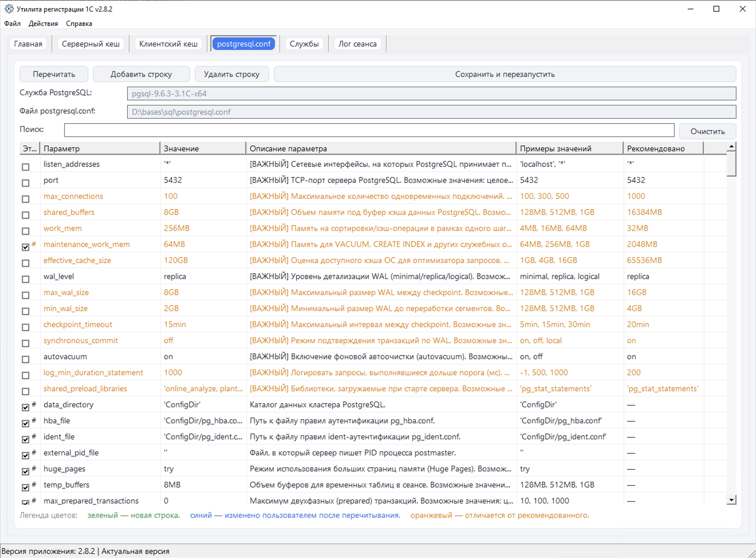Click the app icon in title bar
Viewport: 756px width, 558px height.
tap(9, 9)
